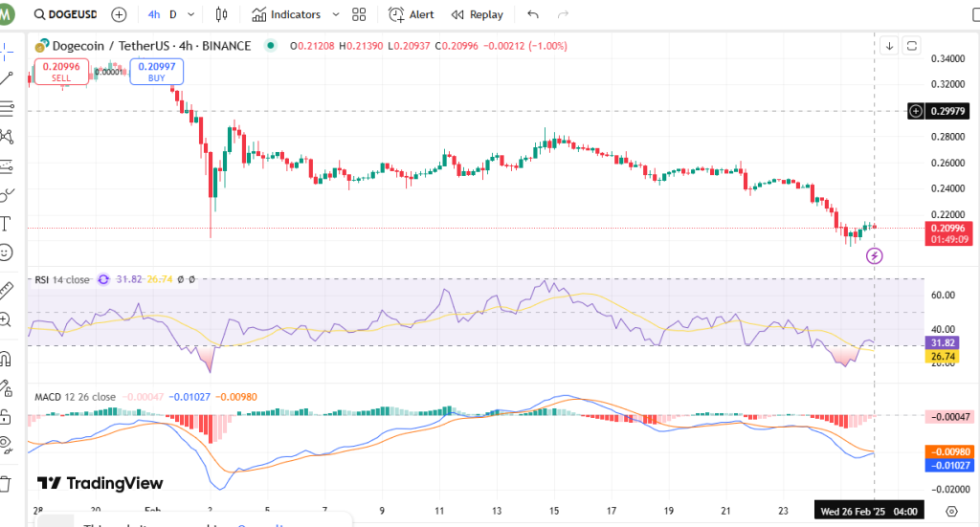This screenshot has height=527, width=980.
Task: Click the RSI refresh circle icon
Action: [103, 279]
